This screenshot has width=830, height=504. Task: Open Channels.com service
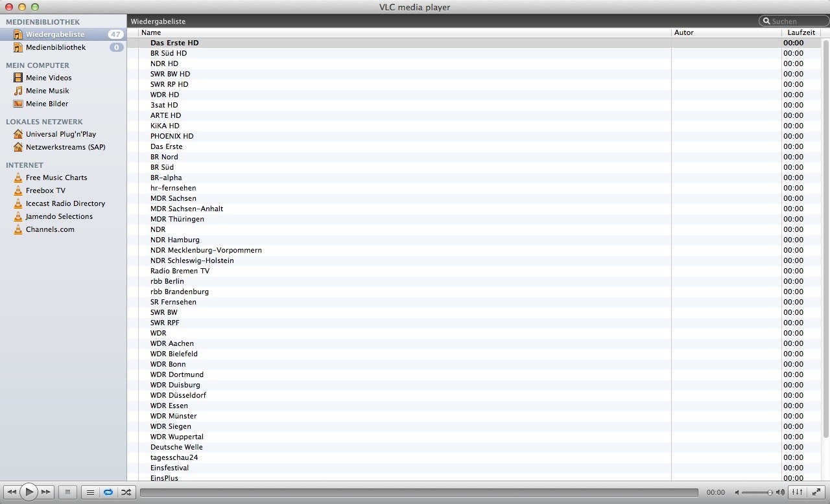63,229
